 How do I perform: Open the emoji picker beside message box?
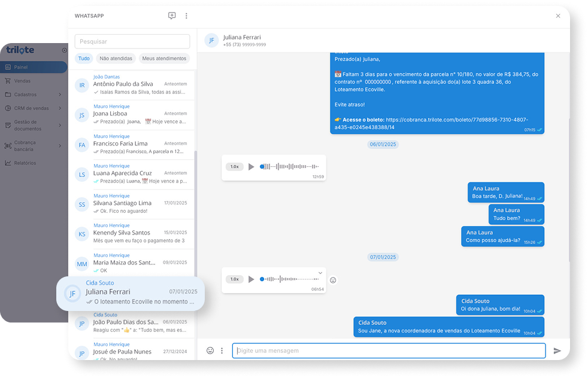pos(210,350)
